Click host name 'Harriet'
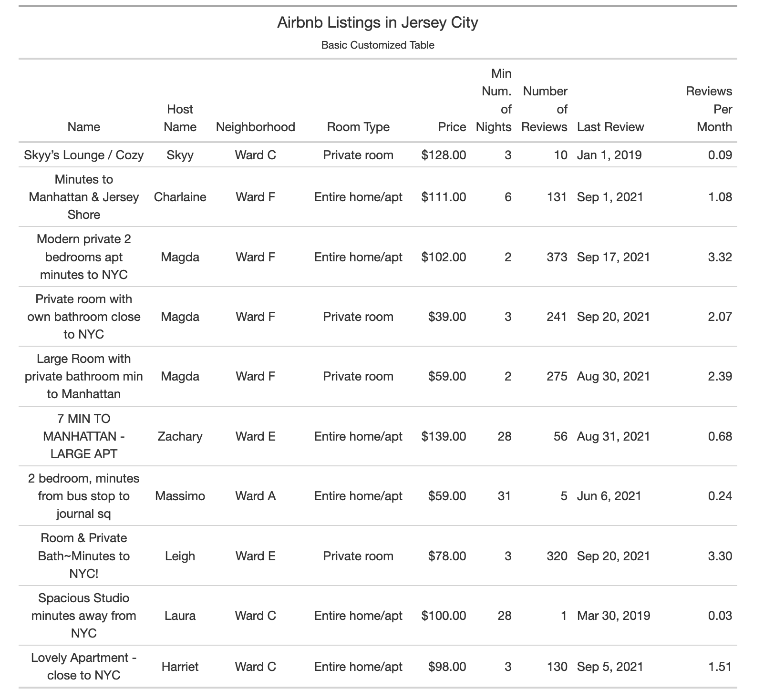Viewport: 764px width, 700px height. pos(180,667)
